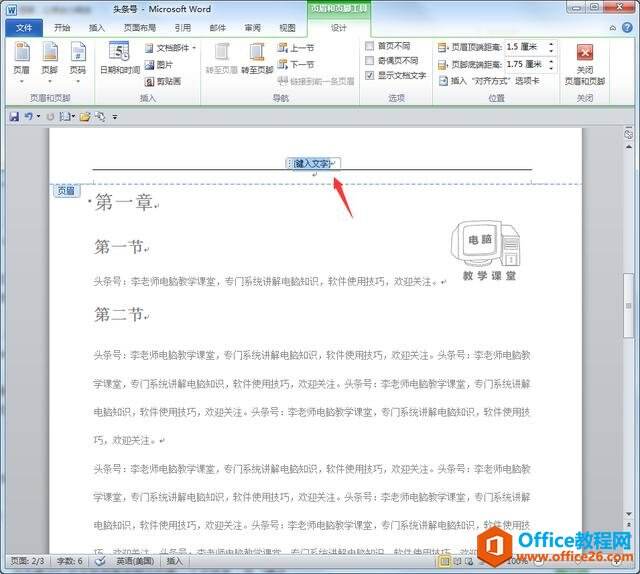Click the 页码 (Page Number) ribbon icon

coord(78,52)
